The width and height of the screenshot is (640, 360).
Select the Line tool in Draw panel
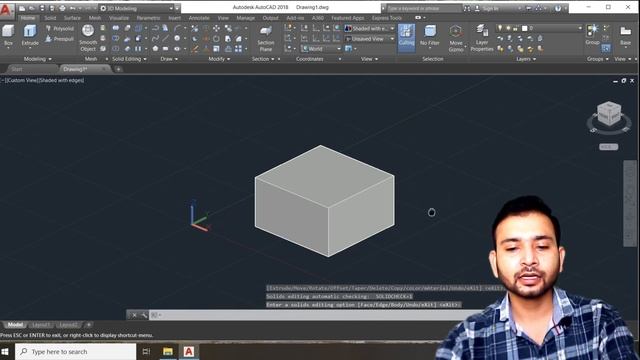tap(165, 38)
